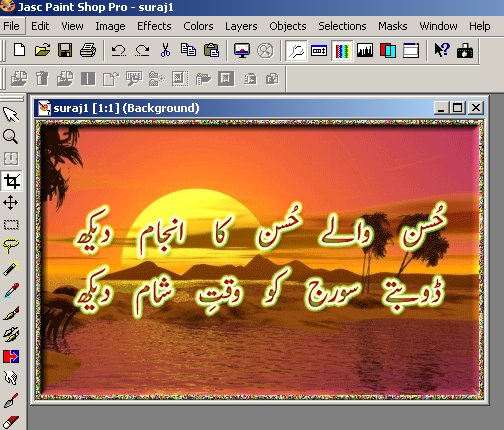504x430 pixels.
Task: Choose the rectangular Selection tool
Action: pyautogui.click(x=11, y=225)
